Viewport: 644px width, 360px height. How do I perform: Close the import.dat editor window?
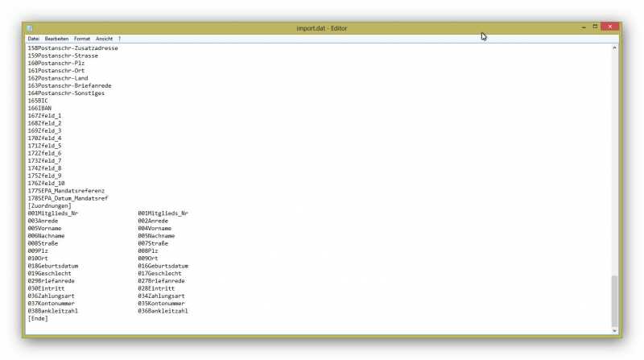[x=610, y=27]
